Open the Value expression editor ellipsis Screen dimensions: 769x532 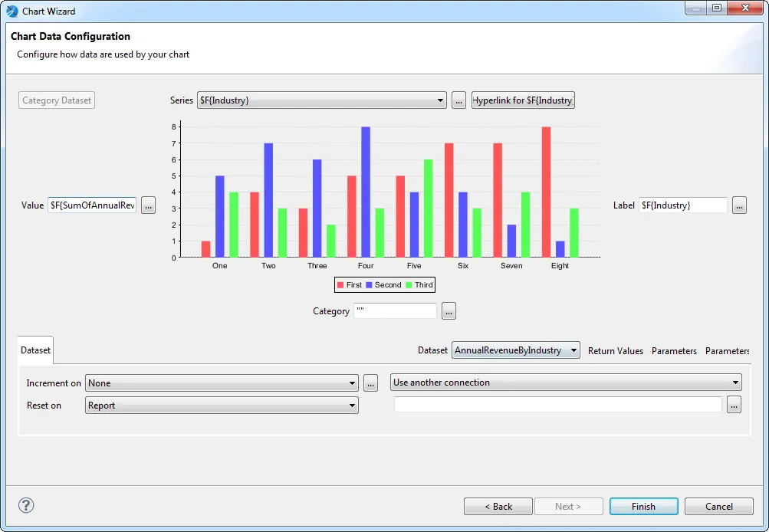tap(148, 205)
